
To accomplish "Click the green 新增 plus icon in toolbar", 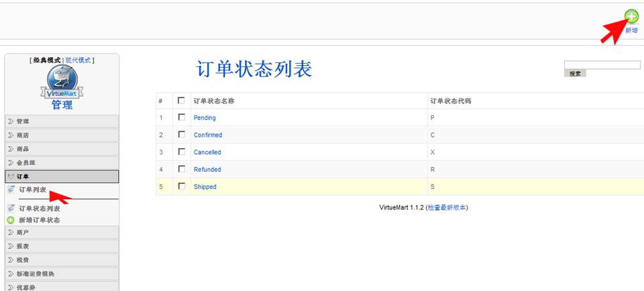I will click(631, 16).
